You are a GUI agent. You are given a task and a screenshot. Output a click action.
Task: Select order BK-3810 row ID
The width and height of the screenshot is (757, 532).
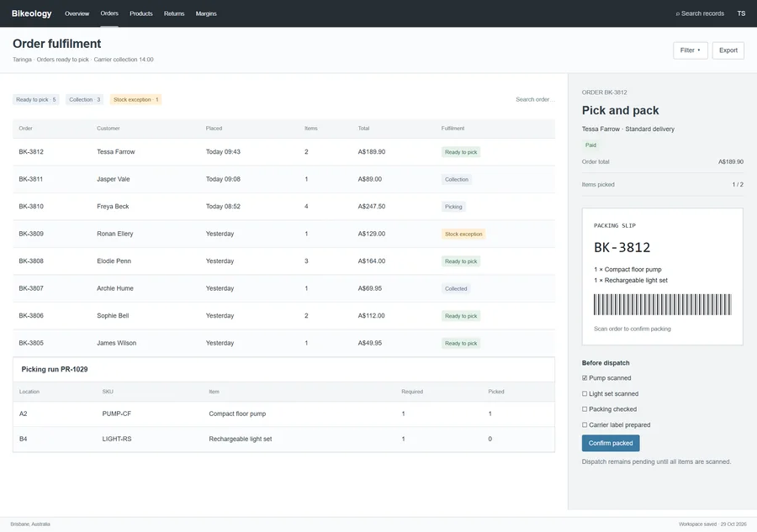pyautogui.click(x=31, y=207)
